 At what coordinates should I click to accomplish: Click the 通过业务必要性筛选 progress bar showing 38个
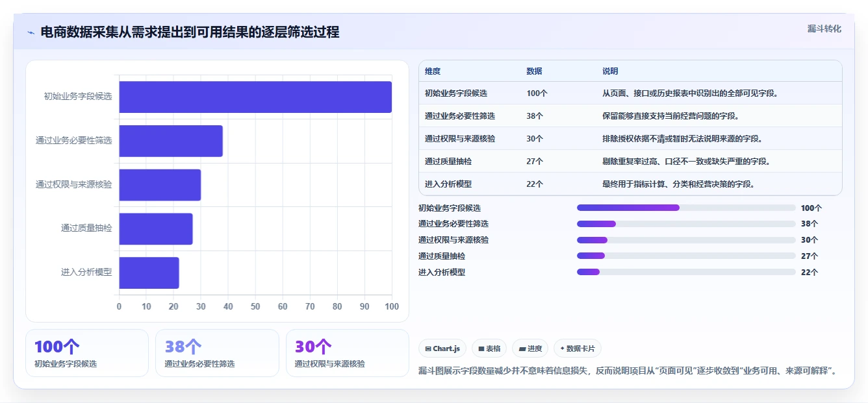pyautogui.click(x=686, y=223)
